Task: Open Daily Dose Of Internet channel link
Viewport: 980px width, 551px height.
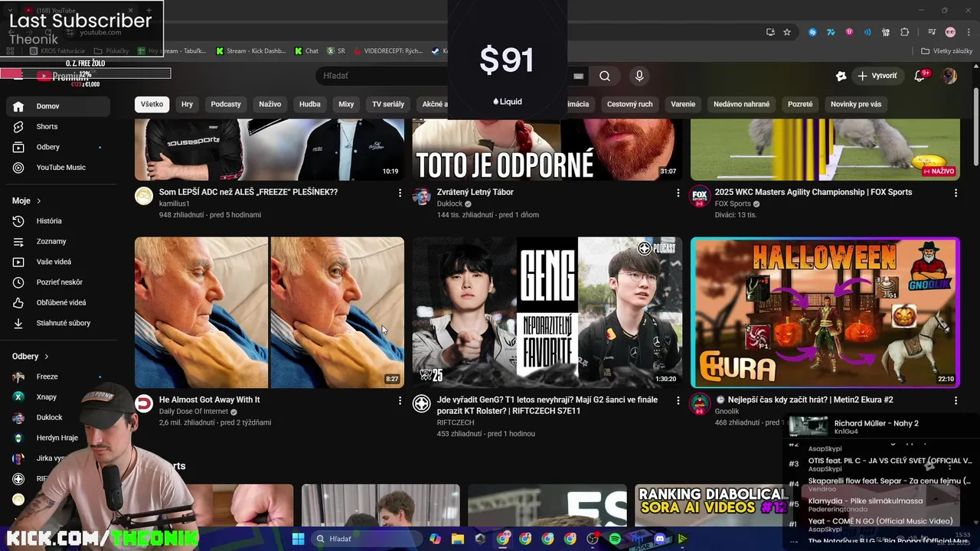Action: pos(194,412)
